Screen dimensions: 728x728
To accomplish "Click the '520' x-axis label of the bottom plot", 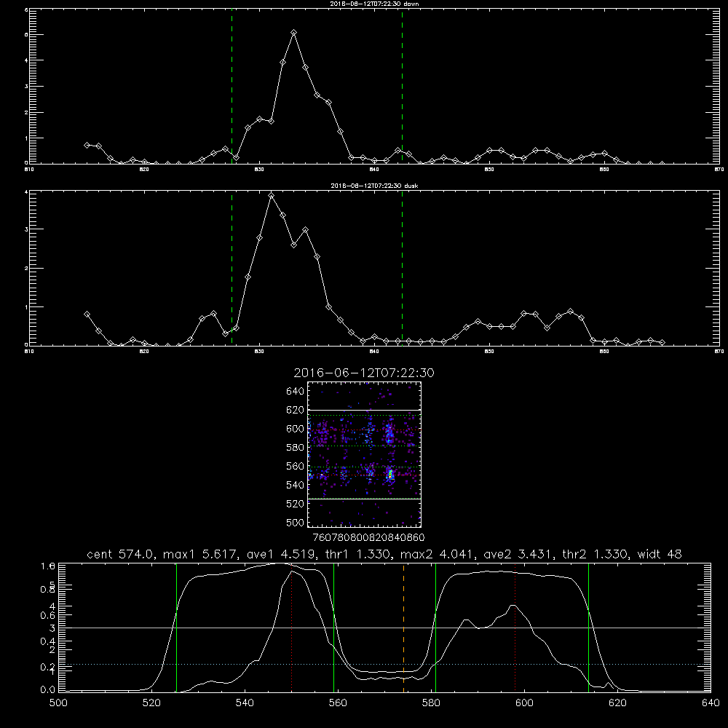I will [151, 703].
